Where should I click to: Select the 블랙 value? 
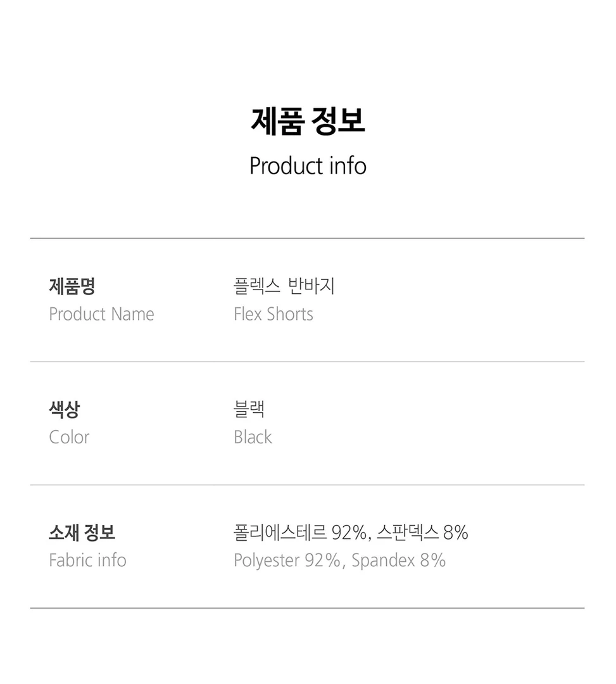tap(249, 409)
